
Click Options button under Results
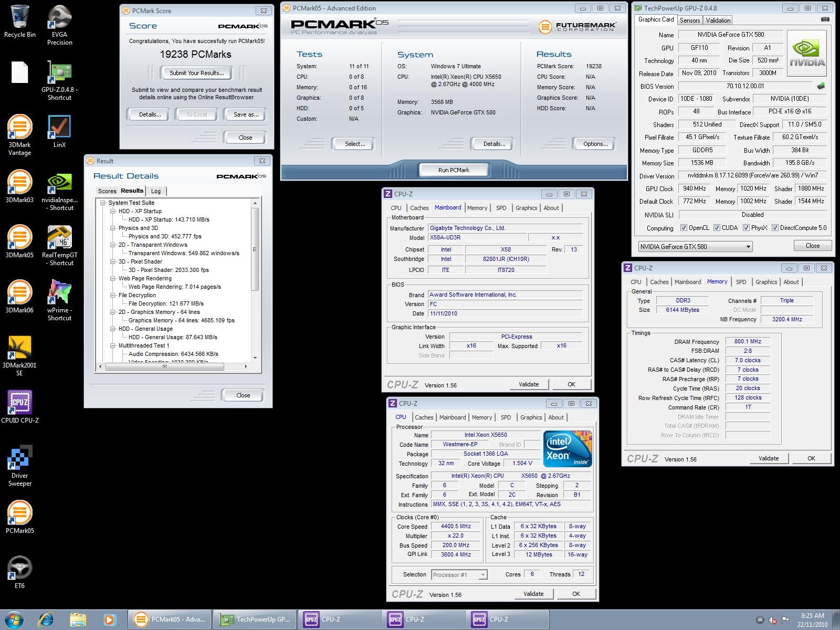[595, 144]
